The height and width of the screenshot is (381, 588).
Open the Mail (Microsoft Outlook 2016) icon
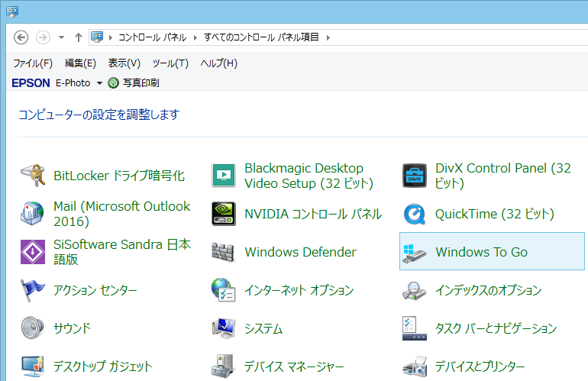[x=33, y=214]
